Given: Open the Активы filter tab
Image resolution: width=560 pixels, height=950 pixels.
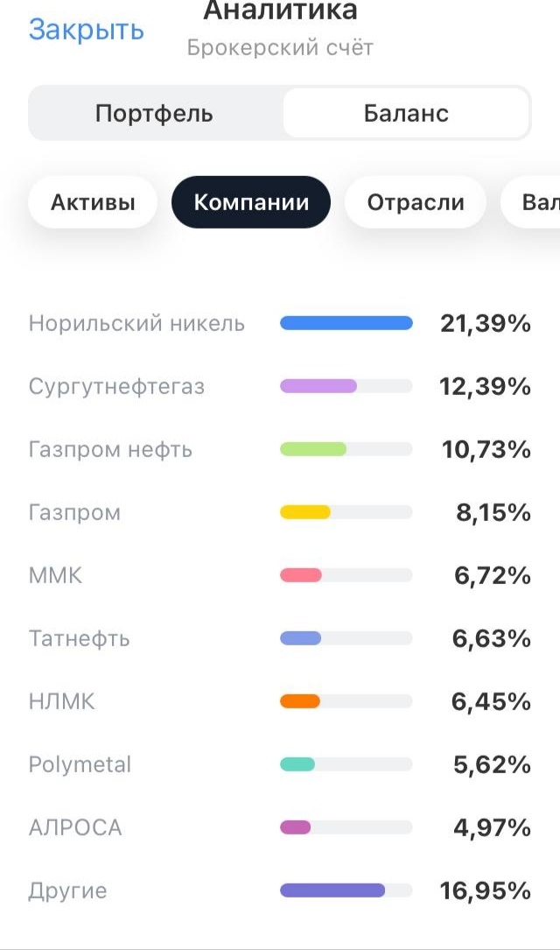Looking at the screenshot, I should (93, 203).
